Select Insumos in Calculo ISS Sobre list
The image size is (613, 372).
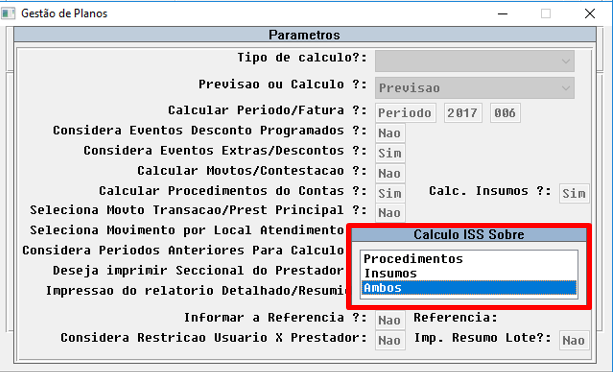(x=469, y=273)
